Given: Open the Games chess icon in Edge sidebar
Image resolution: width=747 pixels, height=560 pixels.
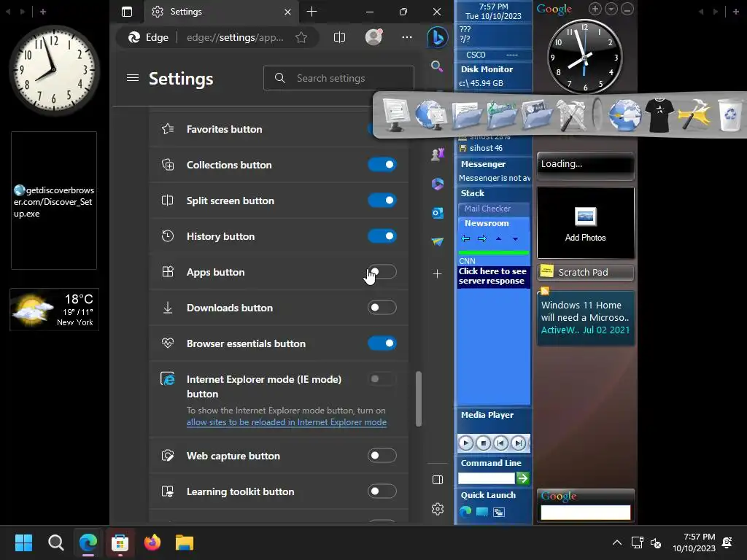Looking at the screenshot, I should click(x=438, y=154).
